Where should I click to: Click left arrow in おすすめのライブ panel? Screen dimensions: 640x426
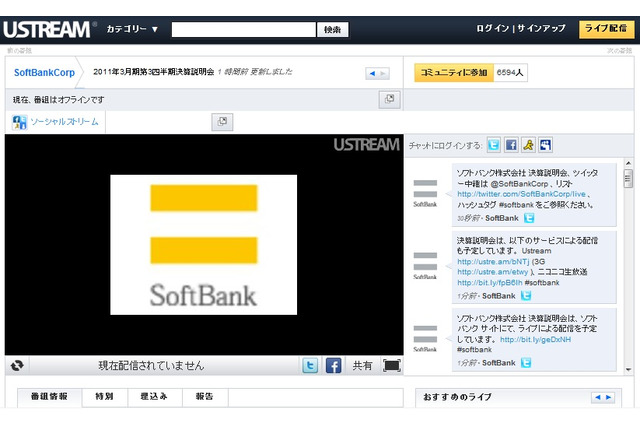(x=598, y=397)
